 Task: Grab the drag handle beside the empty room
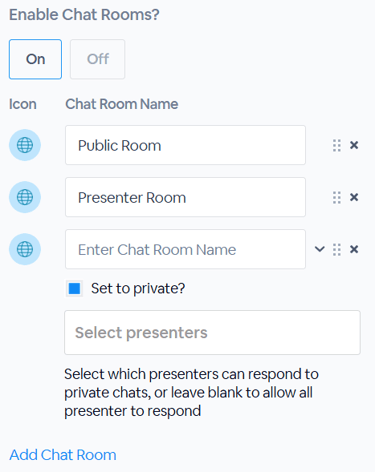pos(337,249)
